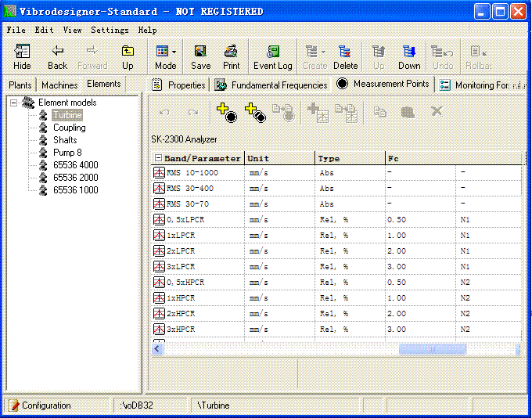Collapse the Band/Parameter column group
The image size is (532, 418).
[x=158, y=158]
